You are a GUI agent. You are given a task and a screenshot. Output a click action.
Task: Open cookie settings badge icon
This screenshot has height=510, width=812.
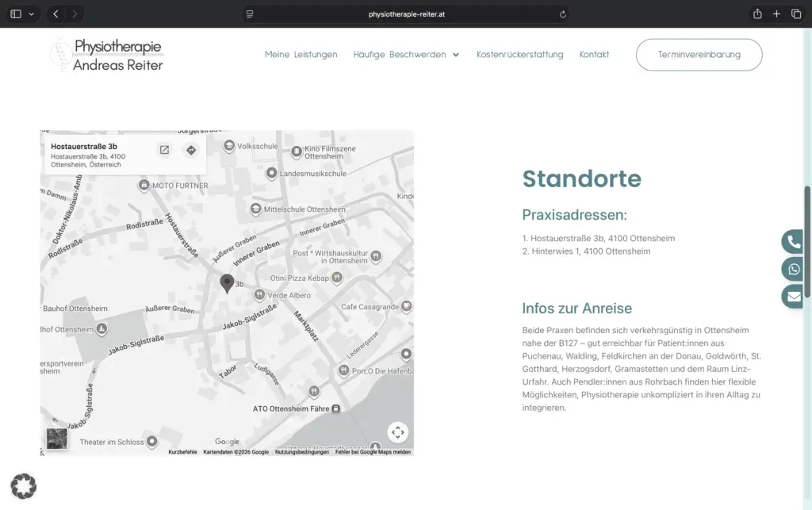tap(23, 486)
